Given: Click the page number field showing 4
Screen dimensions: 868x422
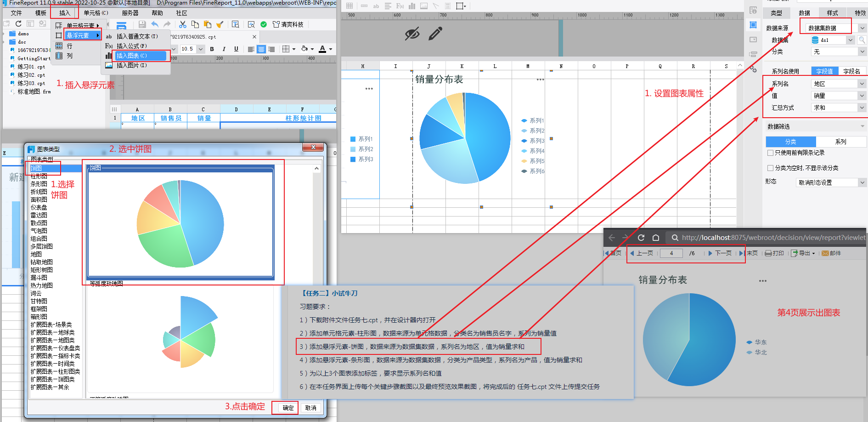Looking at the screenshot, I should click(671, 253).
